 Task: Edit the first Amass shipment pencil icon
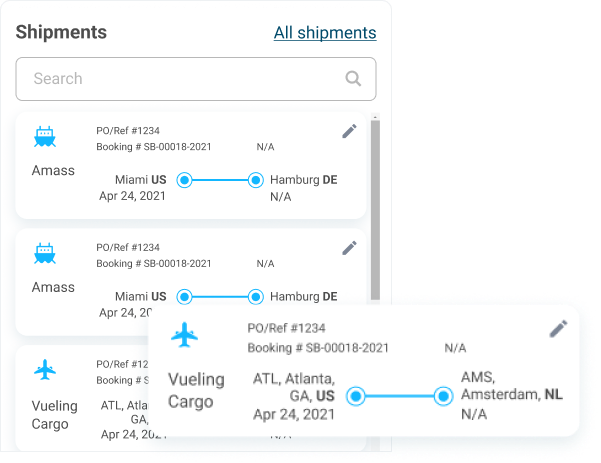pyautogui.click(x=349, y=131)
